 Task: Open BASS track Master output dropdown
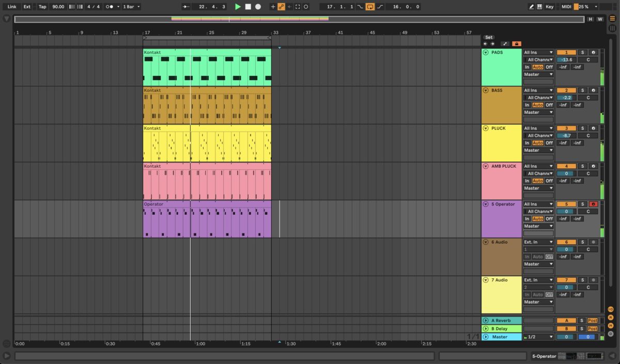pyautogui.click(x=538, y=112)
